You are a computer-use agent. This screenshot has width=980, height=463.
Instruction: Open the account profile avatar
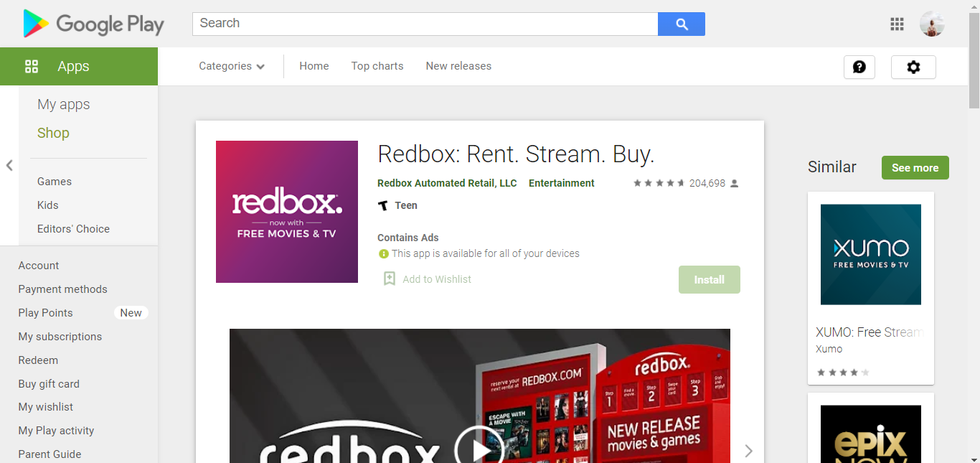(x=932, y=24)
